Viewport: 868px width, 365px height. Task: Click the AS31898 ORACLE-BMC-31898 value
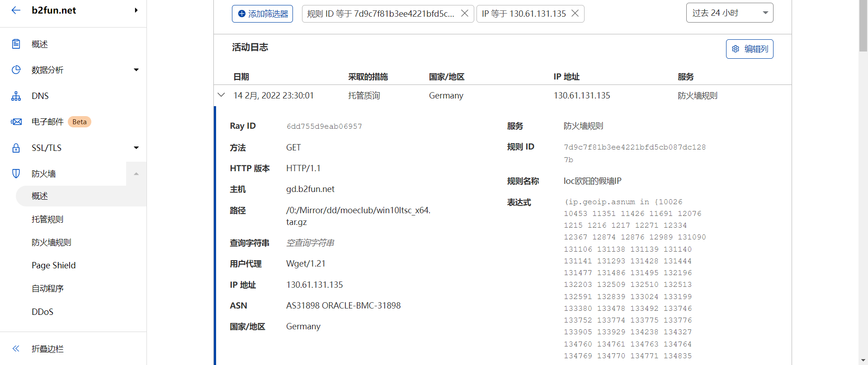[343, 305]
